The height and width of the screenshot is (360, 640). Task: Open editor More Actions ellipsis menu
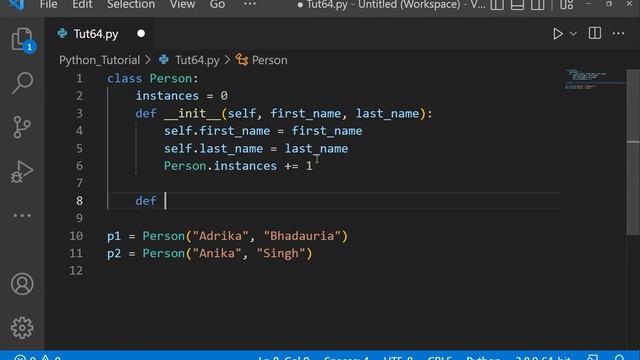click(618, 33)
